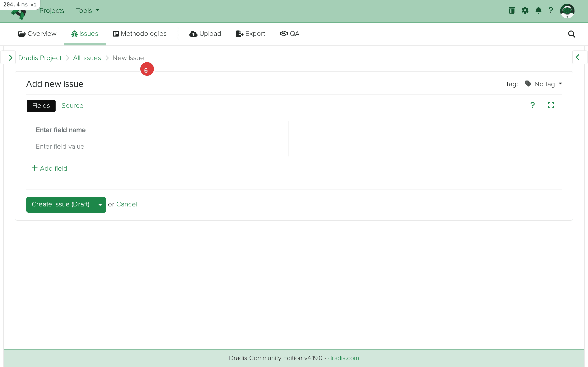The height and width of the screenshot is (367, 588).
Task: Expand the editor to fullscreen view
Action: 551,105
